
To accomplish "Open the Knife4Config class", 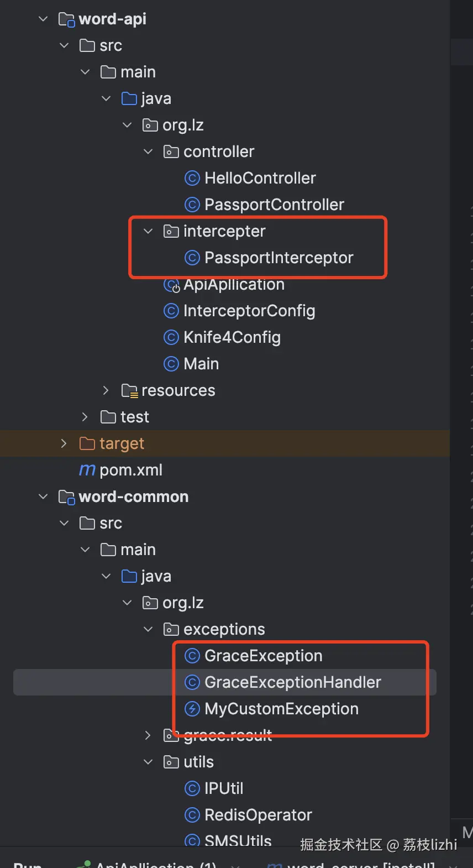I will pyautogui.click(x=232, y=337).
